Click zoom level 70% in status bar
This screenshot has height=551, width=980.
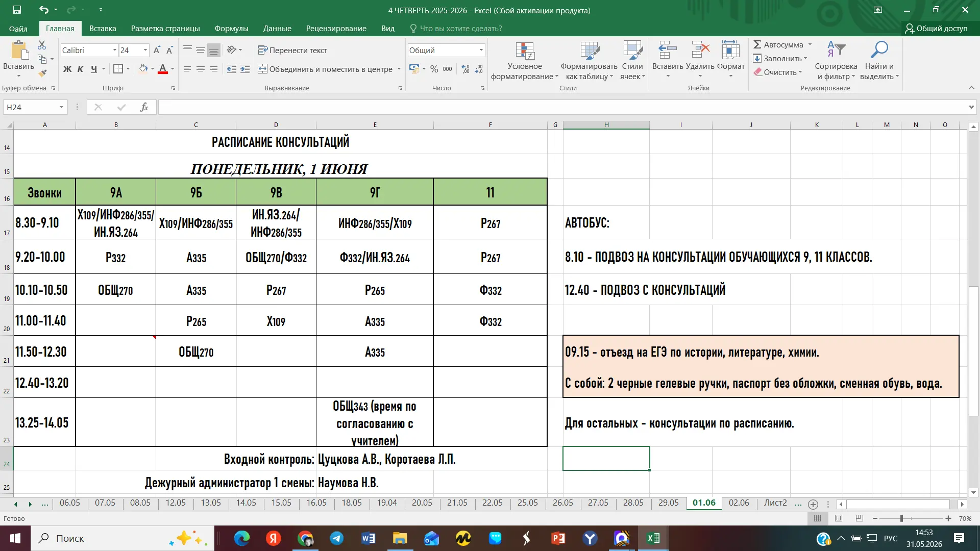(x=965, y=518)
